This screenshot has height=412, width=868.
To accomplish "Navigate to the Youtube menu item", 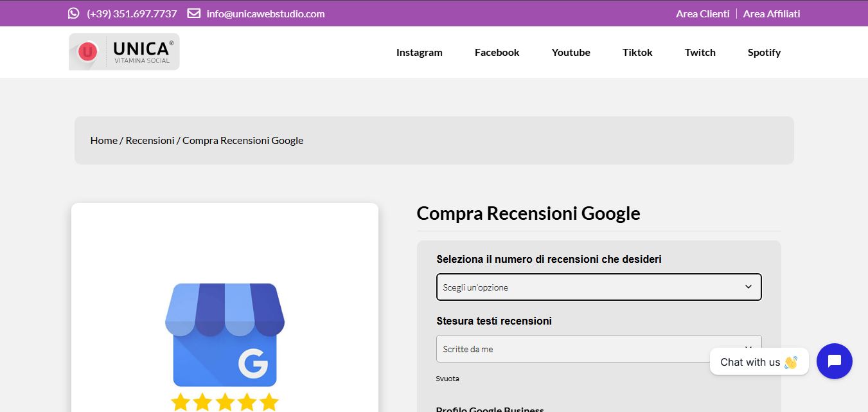I will point(571,53).
